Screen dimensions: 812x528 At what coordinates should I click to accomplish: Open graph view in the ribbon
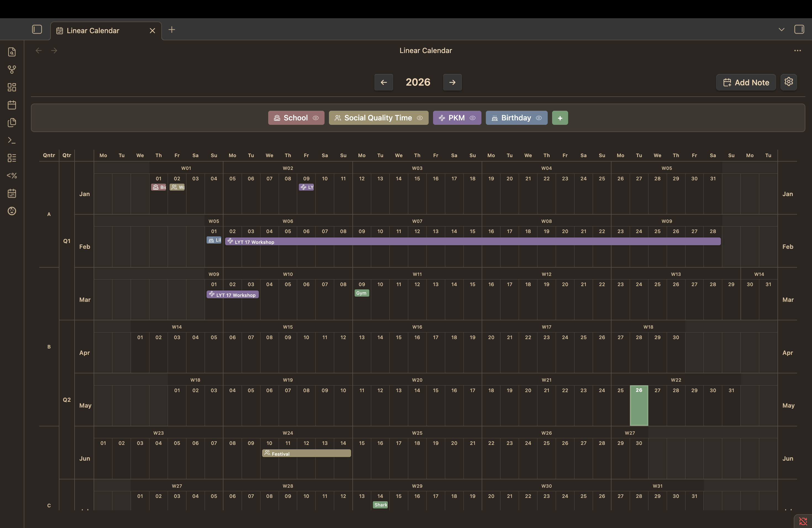point(12,70)
